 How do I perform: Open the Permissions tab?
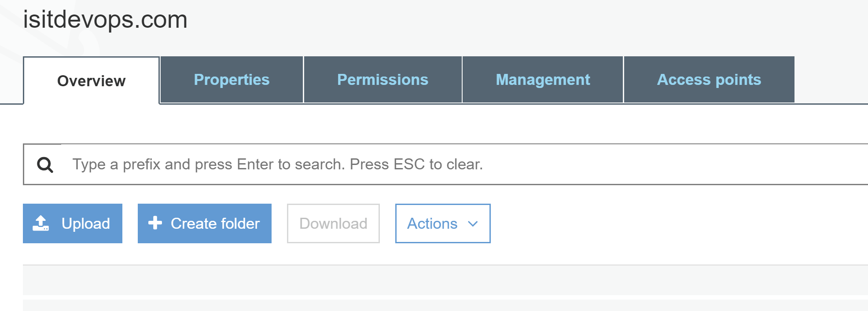tap(383, 80)
